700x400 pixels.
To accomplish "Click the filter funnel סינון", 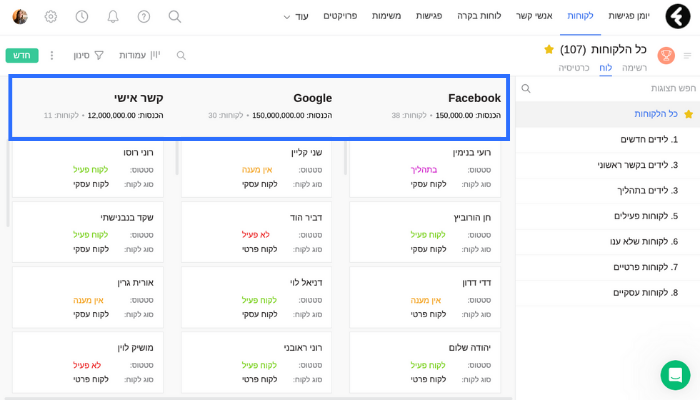I will coord(88,55).
